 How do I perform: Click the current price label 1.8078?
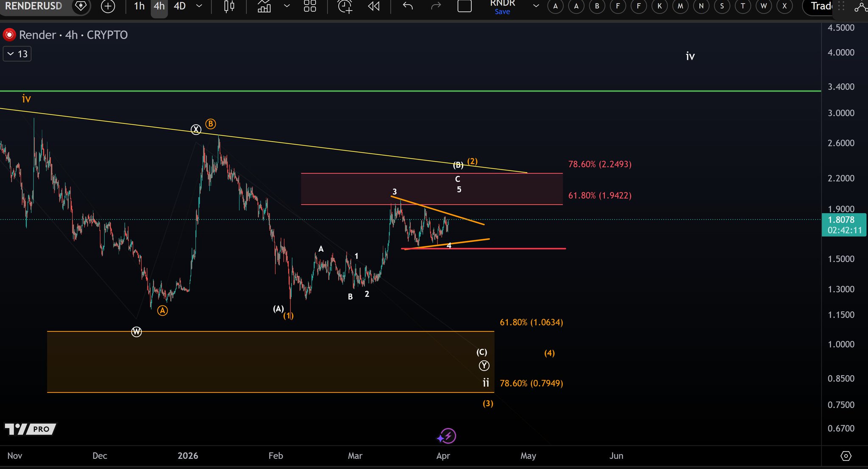pos(841,220)
